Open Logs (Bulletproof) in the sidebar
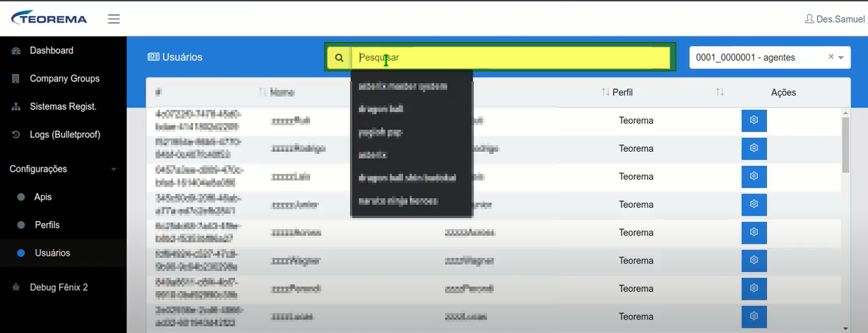This screenshot has height=333, width=868. pyautogui.click(x=65, y=134)
